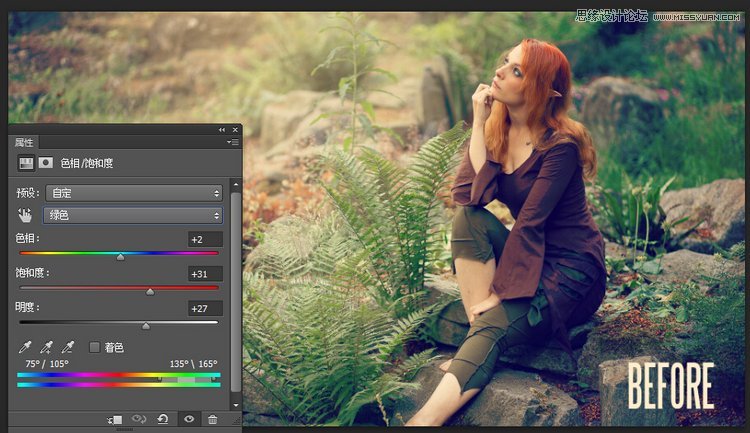The width and height of the screenshot is (750, 433).
Task: Open the 绿色 color channel dropdown
Action: (x=133, y=215)
